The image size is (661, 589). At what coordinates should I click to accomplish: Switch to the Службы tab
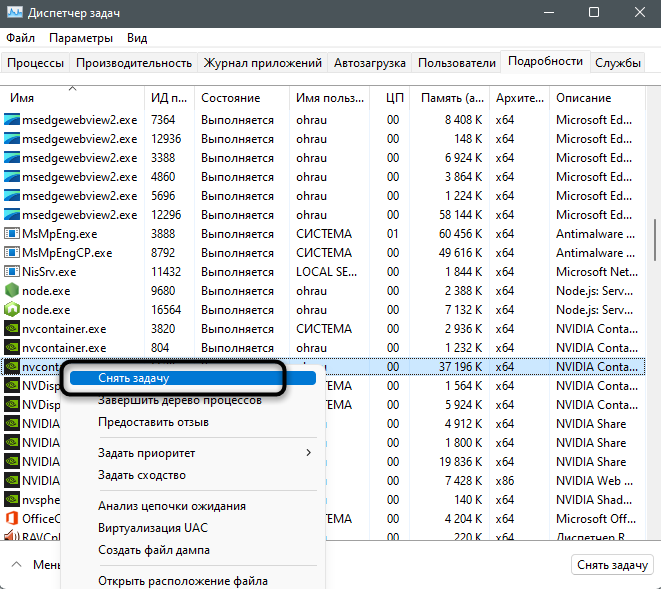pos(618,63)
